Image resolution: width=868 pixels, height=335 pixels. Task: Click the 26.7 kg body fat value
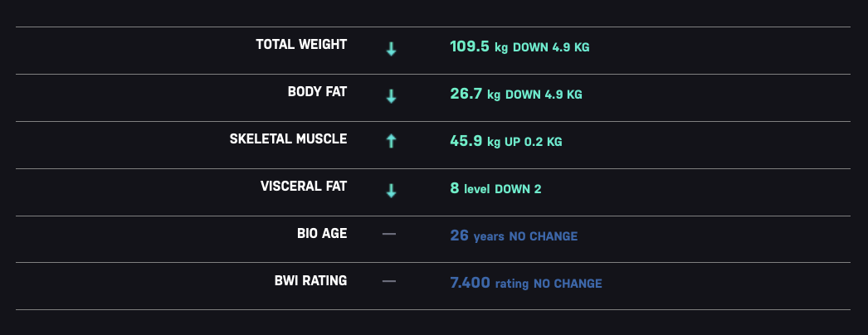pyautogui.click(x=475, y=94)
